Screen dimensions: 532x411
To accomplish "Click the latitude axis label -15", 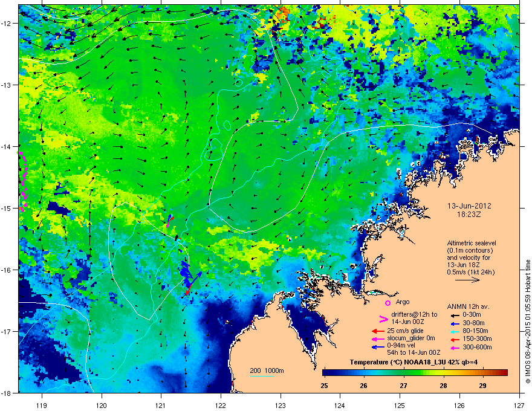I will pyautogui.click(x=7, y=208).
